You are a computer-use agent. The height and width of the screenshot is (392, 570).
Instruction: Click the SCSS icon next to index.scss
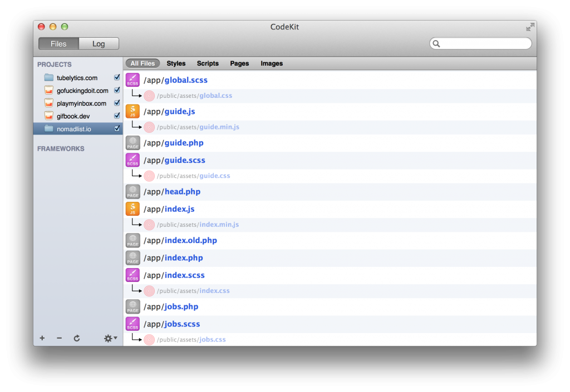[x=132, y=275]
